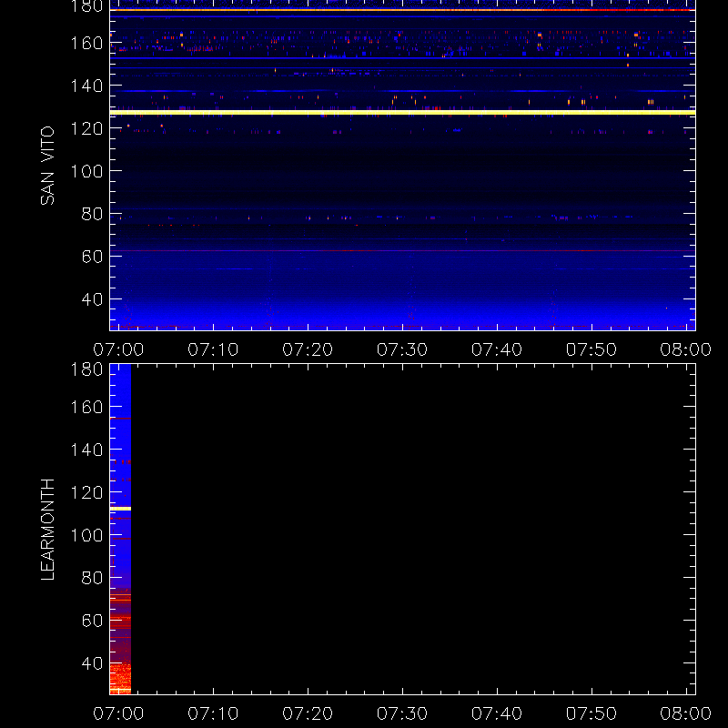The height and width of the screenshot is (728, 728).
Task: Click the SAN VITO axis label
Action: coord(47,166)
